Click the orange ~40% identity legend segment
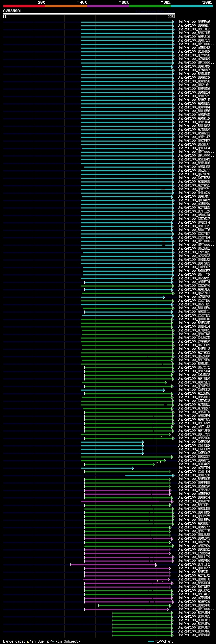 coord(66,6)
